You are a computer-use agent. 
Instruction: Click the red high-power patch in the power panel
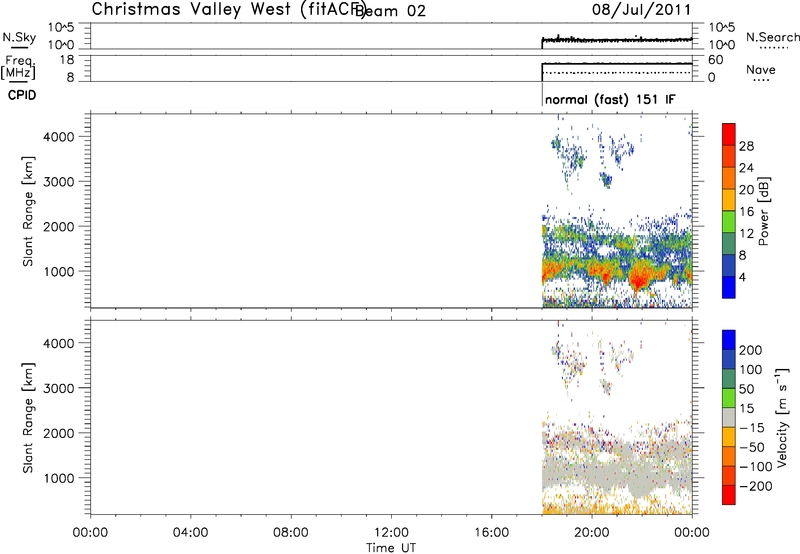pyautogui.click(x=638, y=278)
